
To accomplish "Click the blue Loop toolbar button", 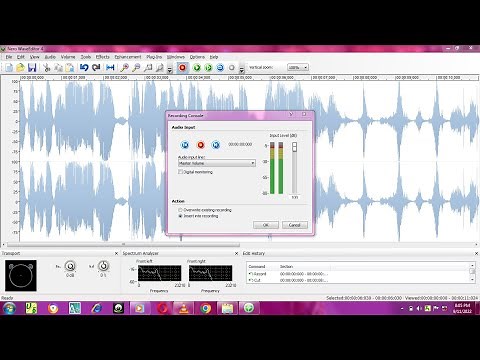I will [220, 68].
